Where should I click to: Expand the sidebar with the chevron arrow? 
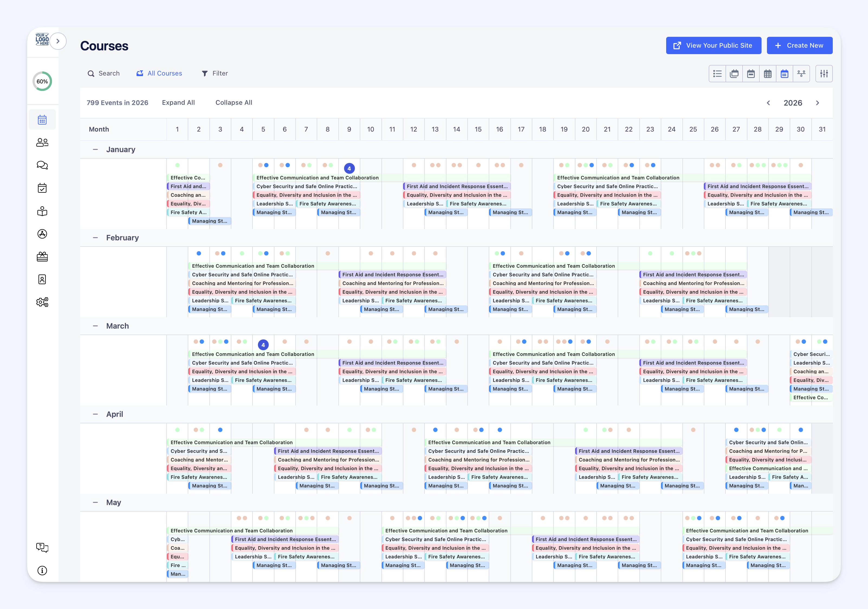[x=58, y=41]
